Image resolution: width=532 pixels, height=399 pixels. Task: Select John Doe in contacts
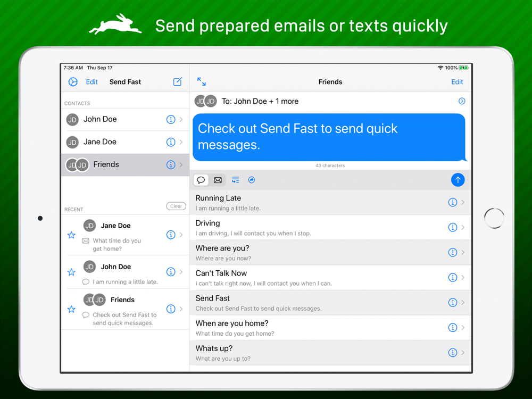coord(125,119)
